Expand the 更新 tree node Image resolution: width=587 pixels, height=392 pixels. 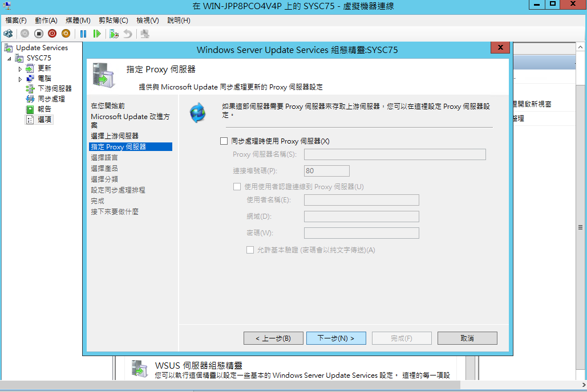click(x=20, y=69)
